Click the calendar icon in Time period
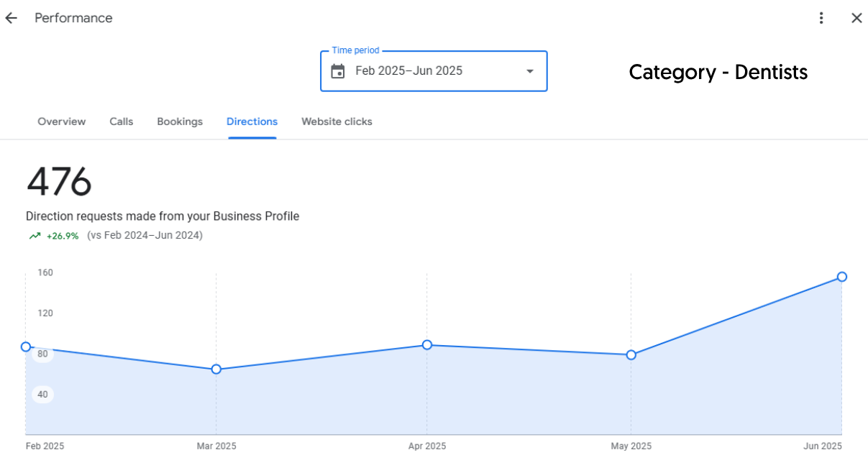Viewport: 868px width, 473px height. click(x=337, y=71)
